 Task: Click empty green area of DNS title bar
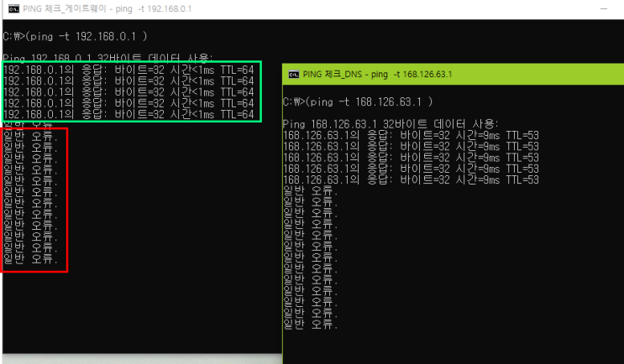pyautogui.click(x=537, y=75)
